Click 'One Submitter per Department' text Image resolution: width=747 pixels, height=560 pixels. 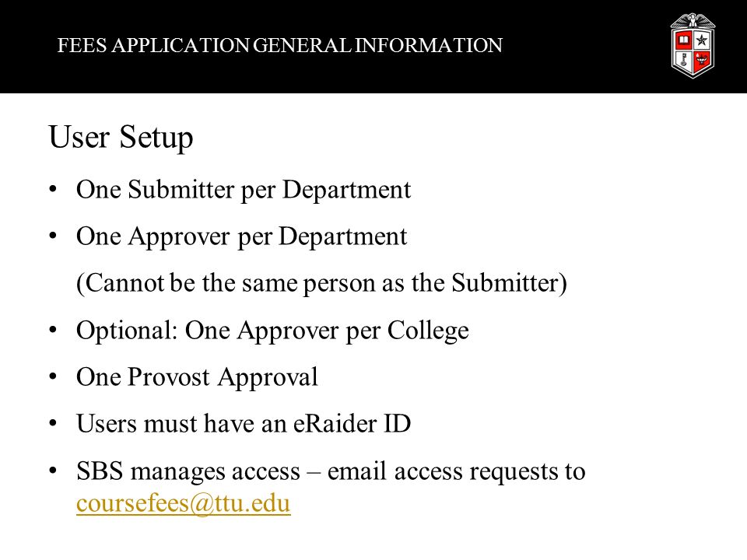coord(244,190)
